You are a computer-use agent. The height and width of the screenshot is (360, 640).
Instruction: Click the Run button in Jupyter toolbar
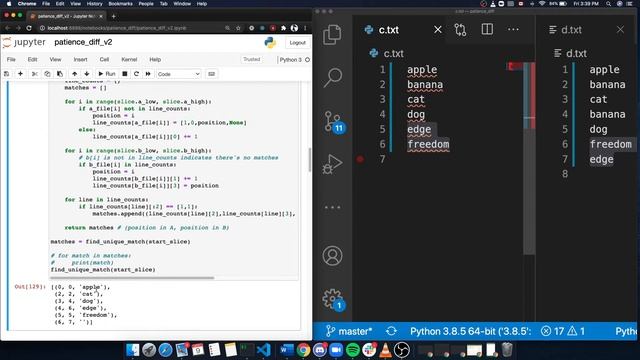coord(107,74)
